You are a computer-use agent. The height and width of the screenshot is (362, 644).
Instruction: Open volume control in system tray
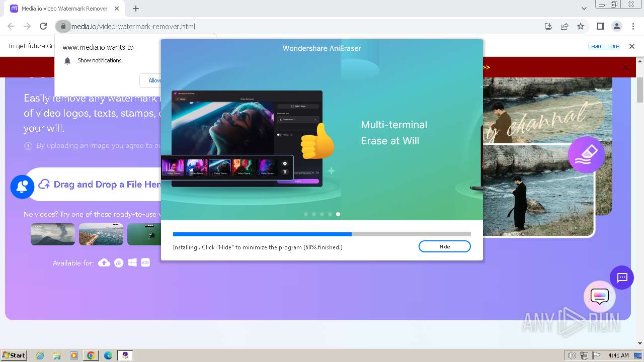click(572, 355)
